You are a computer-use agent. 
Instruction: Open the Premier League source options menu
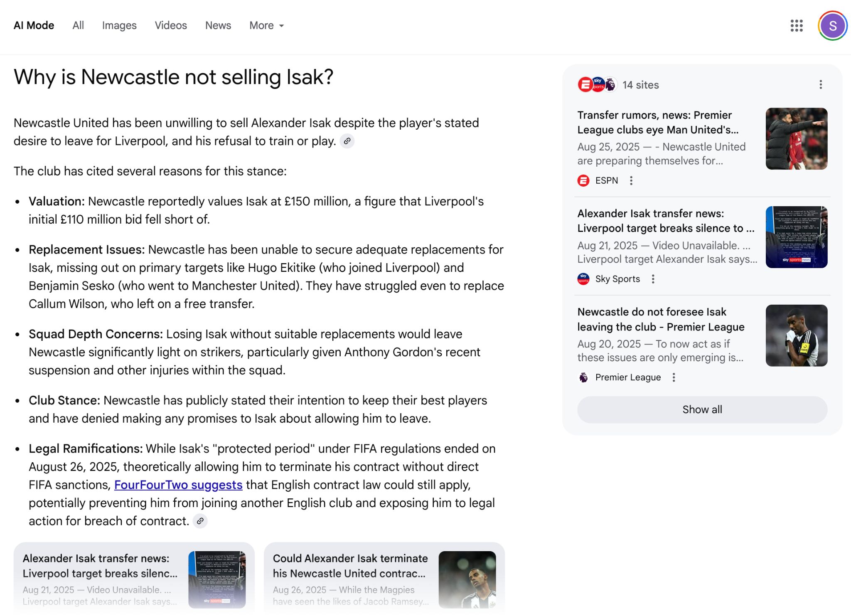tap(674, 377)
